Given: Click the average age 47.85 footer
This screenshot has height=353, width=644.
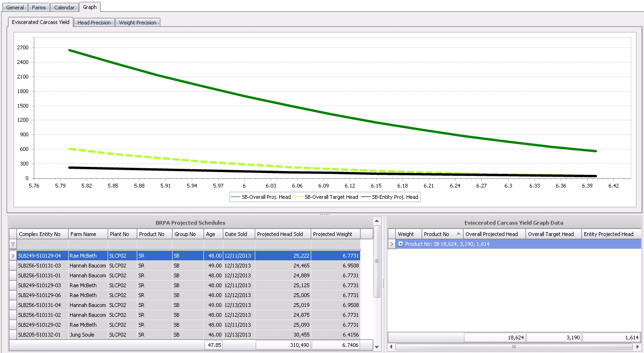Looking at the screenshot, I should 213,345.
